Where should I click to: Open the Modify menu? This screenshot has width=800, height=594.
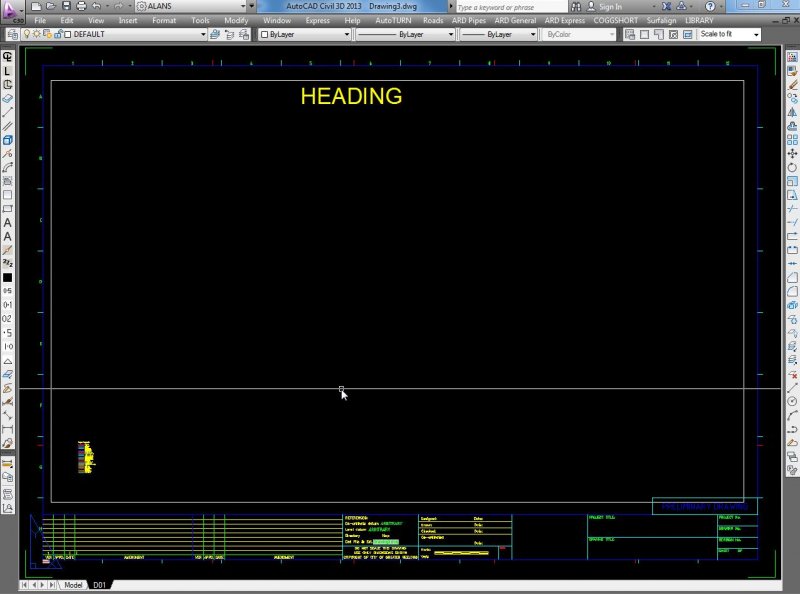[x=236, y=20]
